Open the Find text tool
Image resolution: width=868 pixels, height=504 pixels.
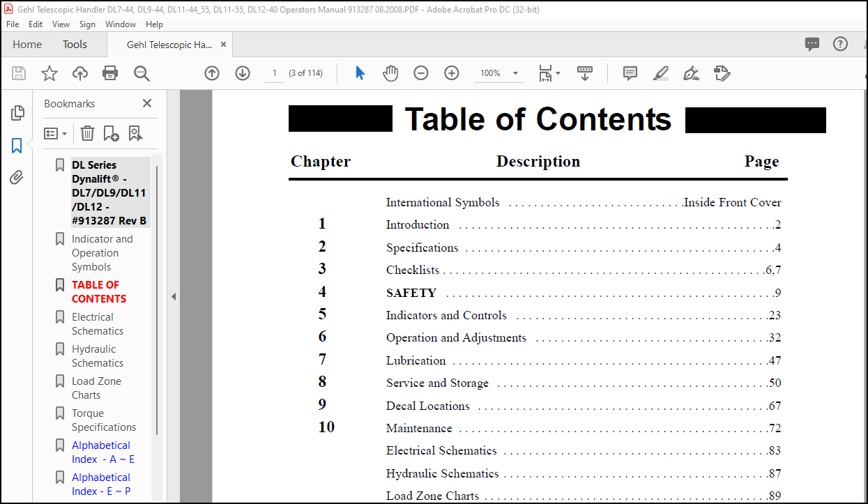(x=142, y=73)
